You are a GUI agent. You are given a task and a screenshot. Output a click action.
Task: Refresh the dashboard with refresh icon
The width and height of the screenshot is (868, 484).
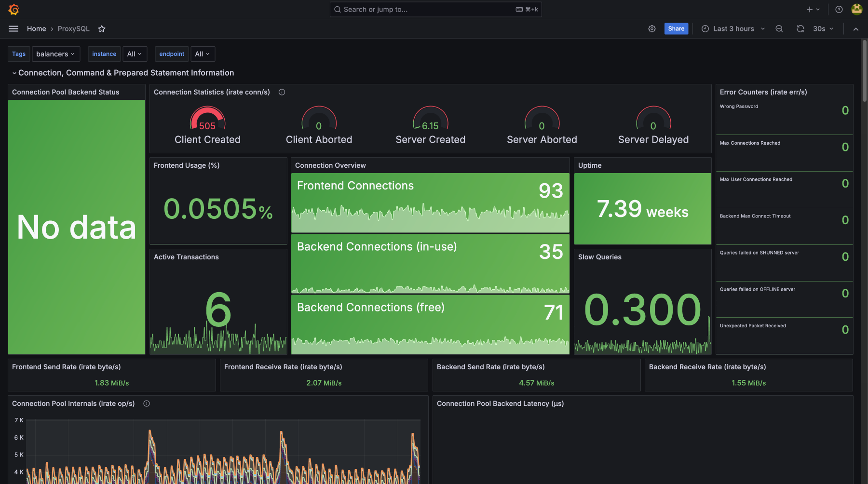(x=800, y=29)
